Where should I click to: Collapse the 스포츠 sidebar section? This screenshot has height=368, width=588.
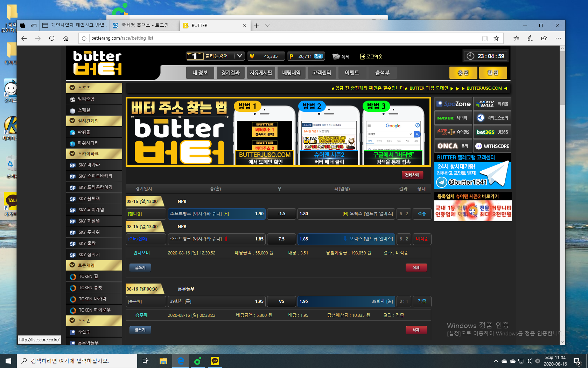(72, 88)
